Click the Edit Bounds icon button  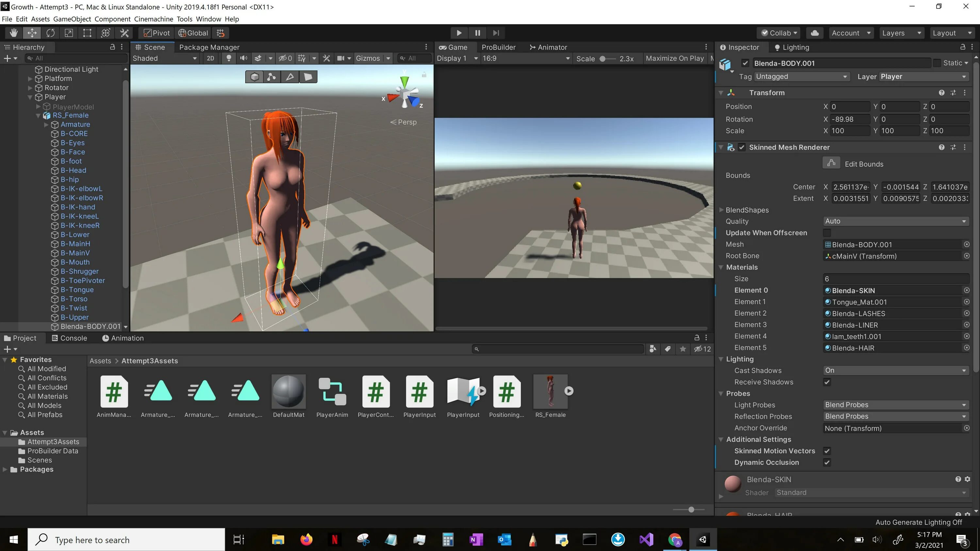(x=831, y=164)
